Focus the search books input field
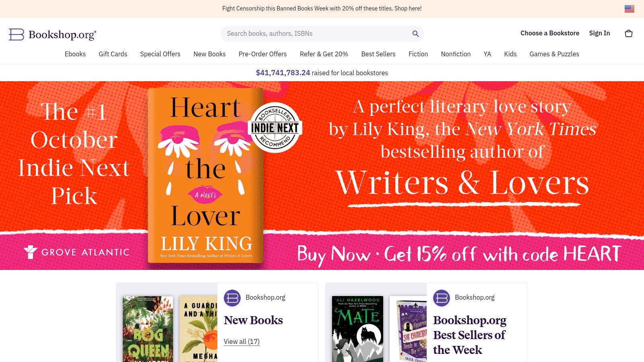644x362 pixels. tap(318, 34)
